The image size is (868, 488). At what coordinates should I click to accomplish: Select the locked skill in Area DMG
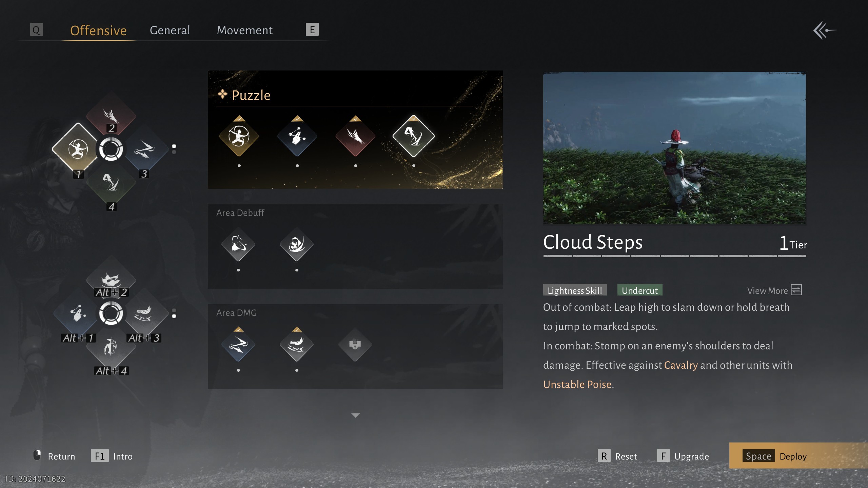click(355, 345)
